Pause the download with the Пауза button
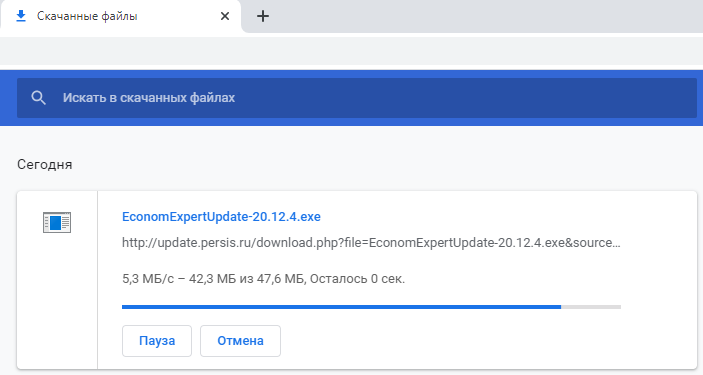The width and height of the screenshot is (703, 375). pos(157,341)
